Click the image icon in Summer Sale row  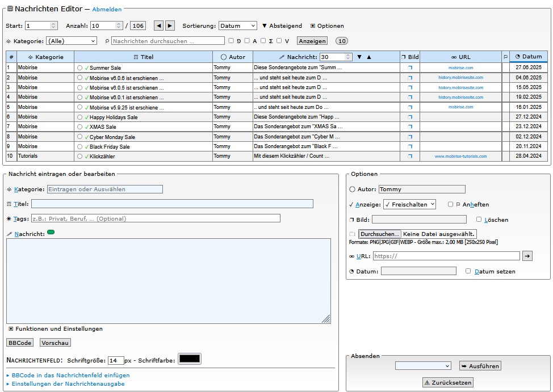[x=410, y=68]
